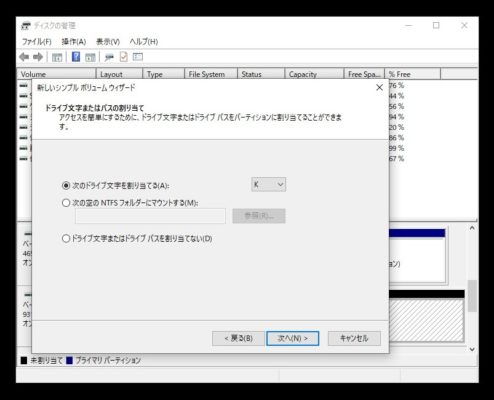Click the console tree pane toolbar icon
Screen dimensions: 494x400
(57, 57)
